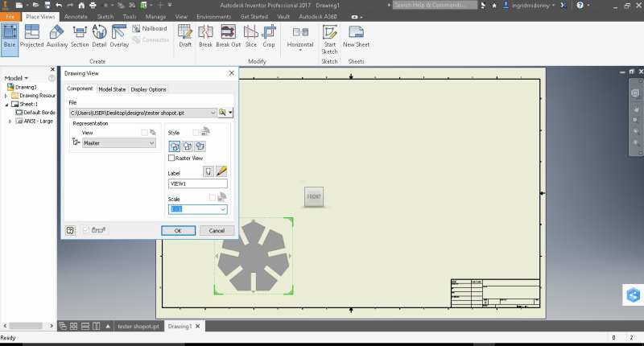Image resolution: width=644 pixels, height=346 pixels.
Task: Select Default Border in the browser tree
Action: click(35, 113)
